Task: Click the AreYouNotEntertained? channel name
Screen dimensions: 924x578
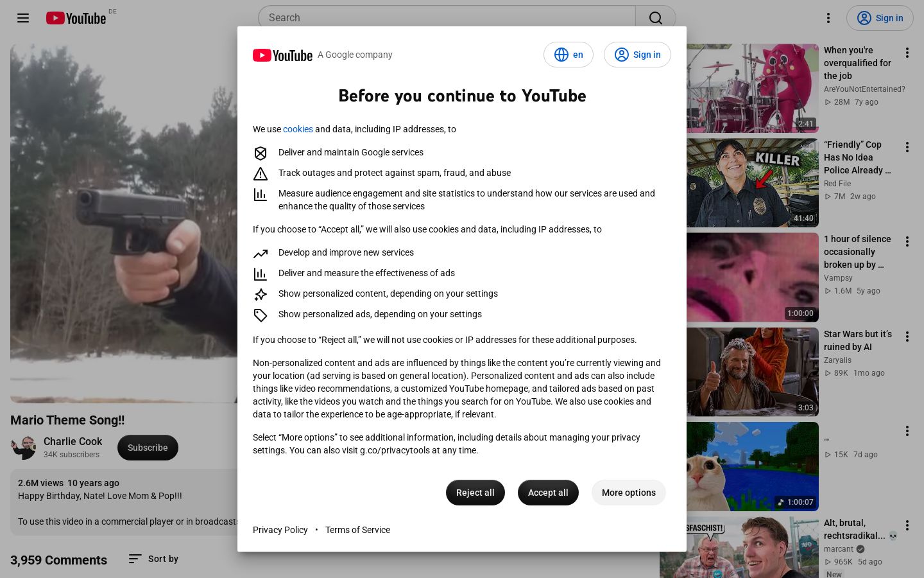Action: [864, 89]
